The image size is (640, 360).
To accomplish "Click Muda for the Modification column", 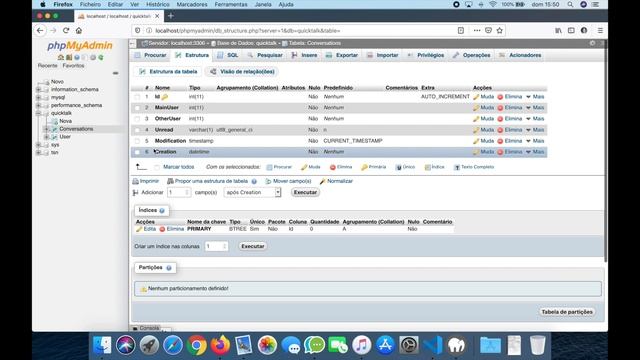I will [483, 141].
